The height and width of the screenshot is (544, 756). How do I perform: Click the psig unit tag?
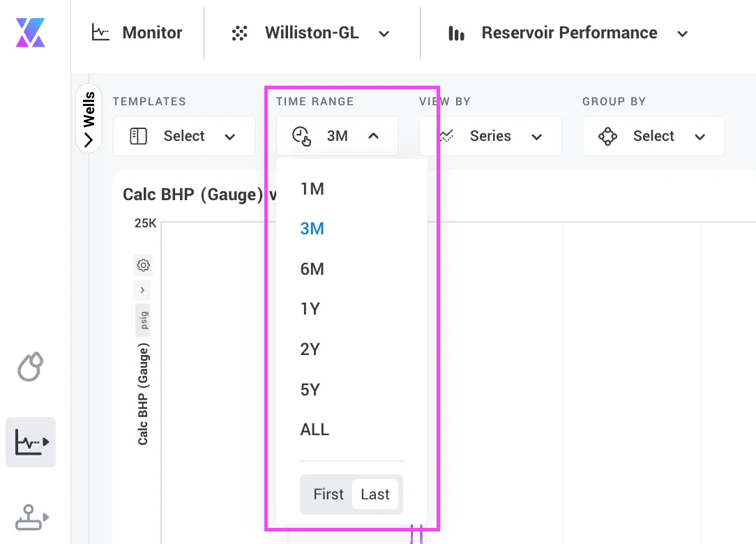click(143, 320)
